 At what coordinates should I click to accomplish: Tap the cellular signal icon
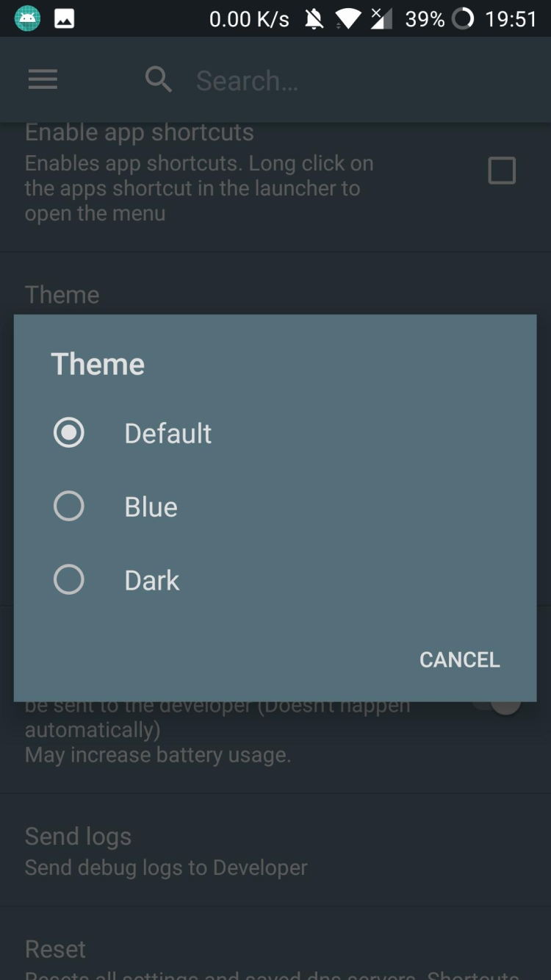click(381, 19)
